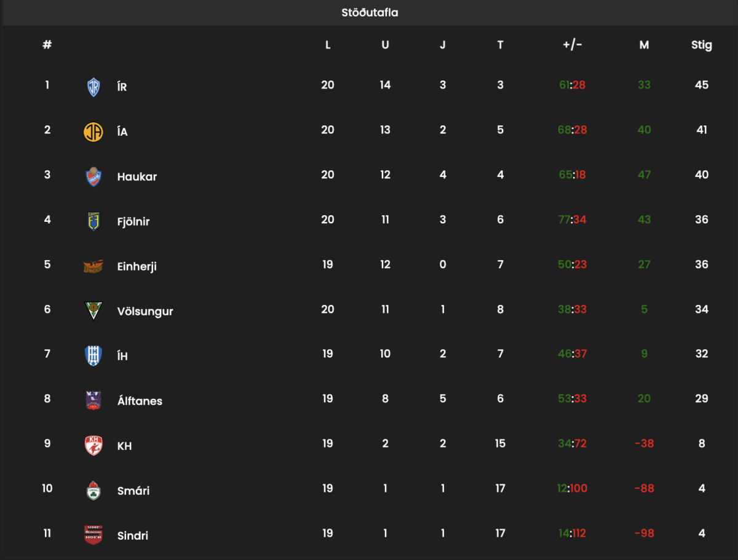
Task: Click the L column header
Action: 328,45
